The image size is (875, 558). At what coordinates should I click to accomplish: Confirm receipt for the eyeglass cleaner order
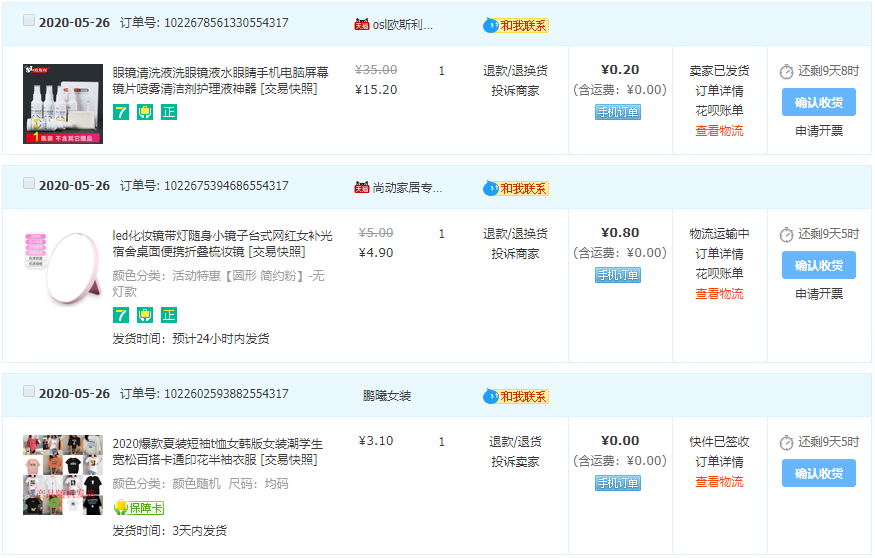[x=818, y=102]
